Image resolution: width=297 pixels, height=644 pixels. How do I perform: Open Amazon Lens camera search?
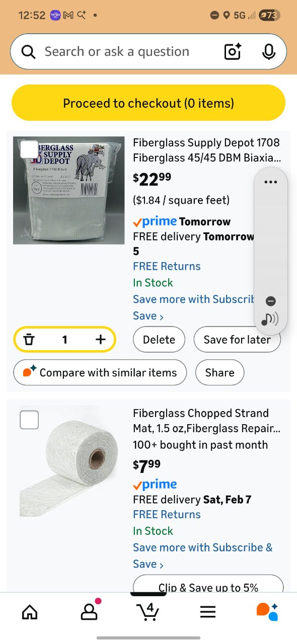pos(232,51)
